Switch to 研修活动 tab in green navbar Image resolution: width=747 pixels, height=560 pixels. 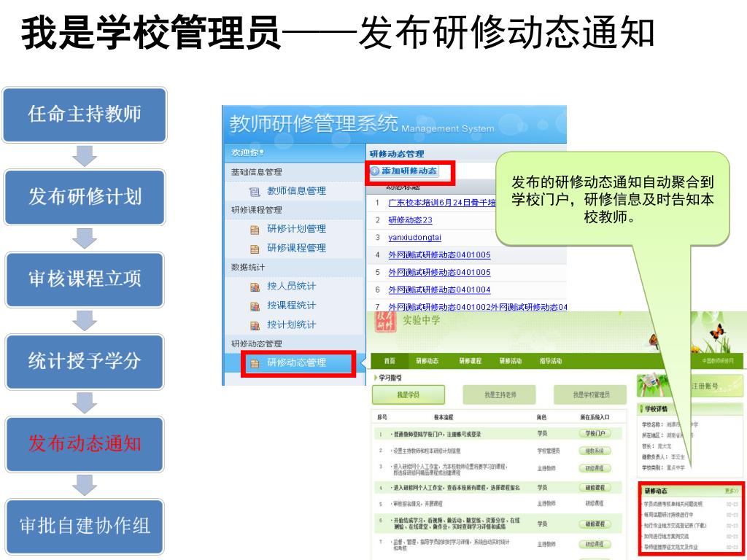(x=510, y=361)
